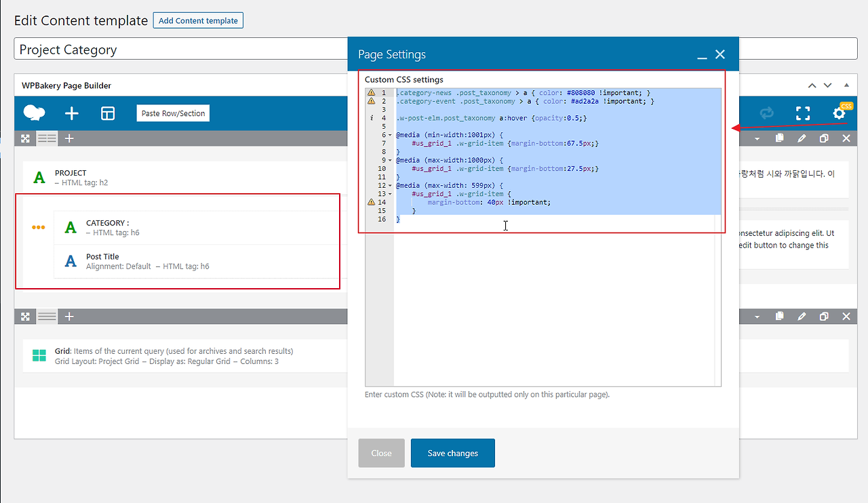Click the Custom CSS settings label
The width and height of the screenshot is (868, 503).
(x=404, y=79)
